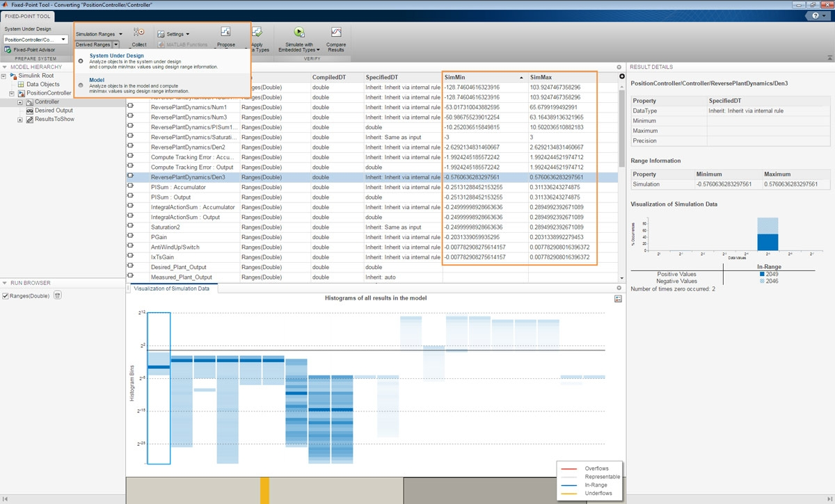This screenshot has height=504, width=835.
Task: Click the Propose Data Types icon
Action: pos(225,33)
